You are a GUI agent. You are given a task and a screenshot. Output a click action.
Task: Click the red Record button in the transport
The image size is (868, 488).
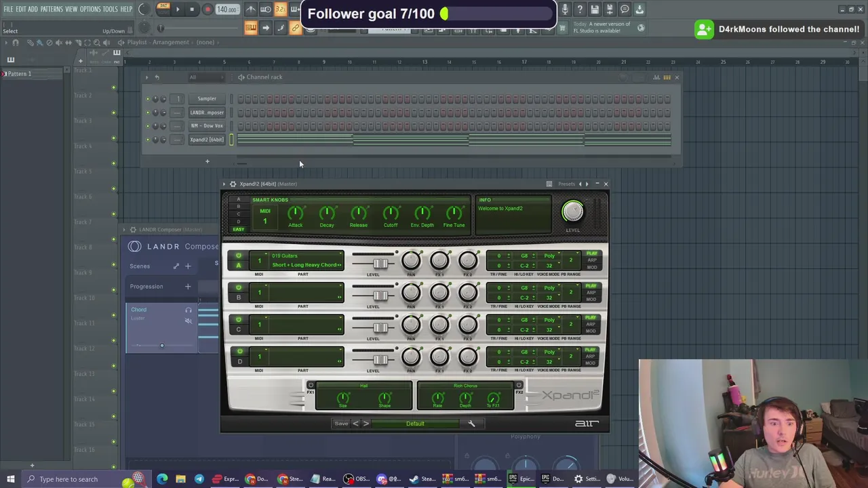pyautogui.click(x=208, y=9)
